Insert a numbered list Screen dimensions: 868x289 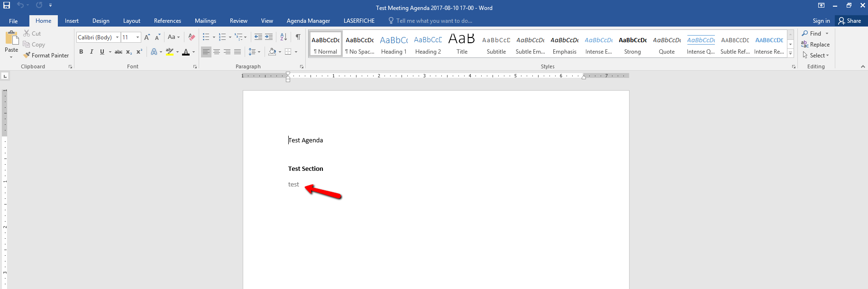222,37
